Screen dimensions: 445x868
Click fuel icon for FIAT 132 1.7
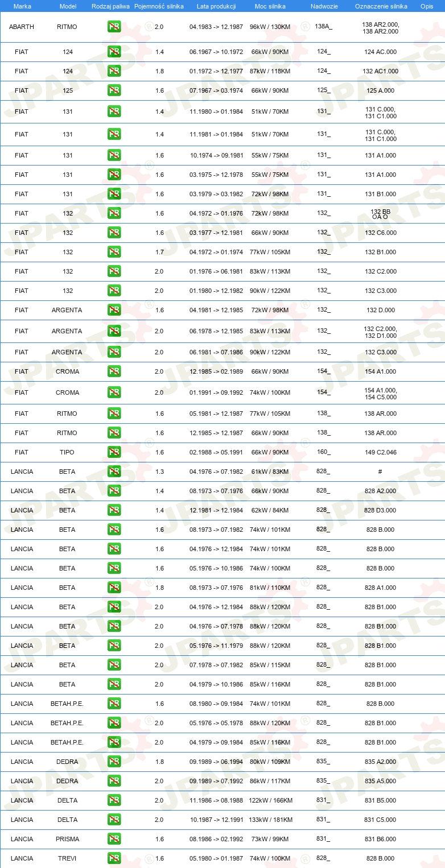point(114,252)
